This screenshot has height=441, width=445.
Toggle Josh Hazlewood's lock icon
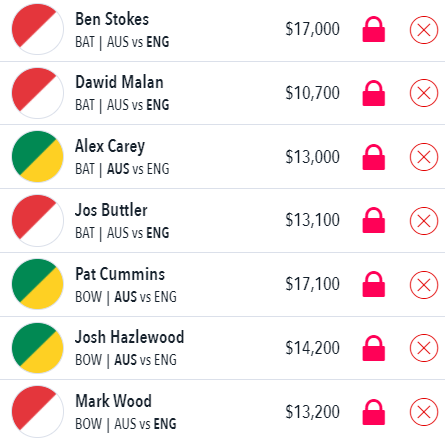(374, 348)
